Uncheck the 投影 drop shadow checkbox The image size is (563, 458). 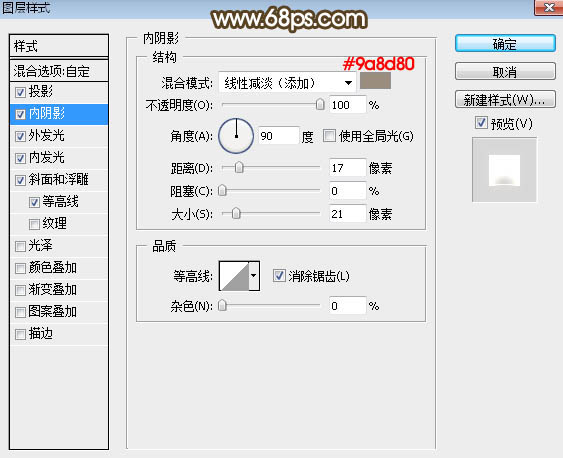20,93
